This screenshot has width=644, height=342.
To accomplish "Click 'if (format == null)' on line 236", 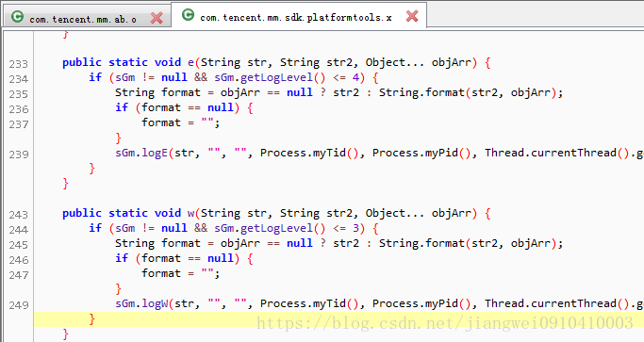I will coord(177,108).
